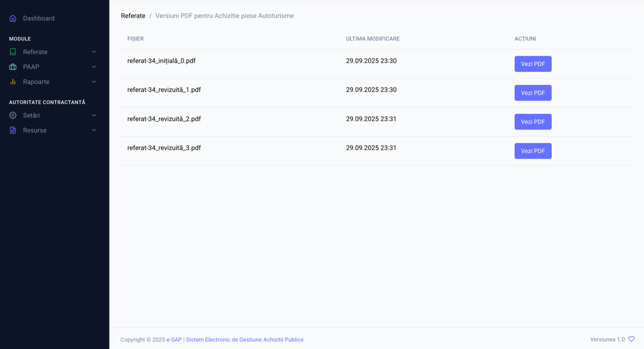Click the Setări gear icon
The width and height of the screenshot is (644, 349).
[13, 115]
